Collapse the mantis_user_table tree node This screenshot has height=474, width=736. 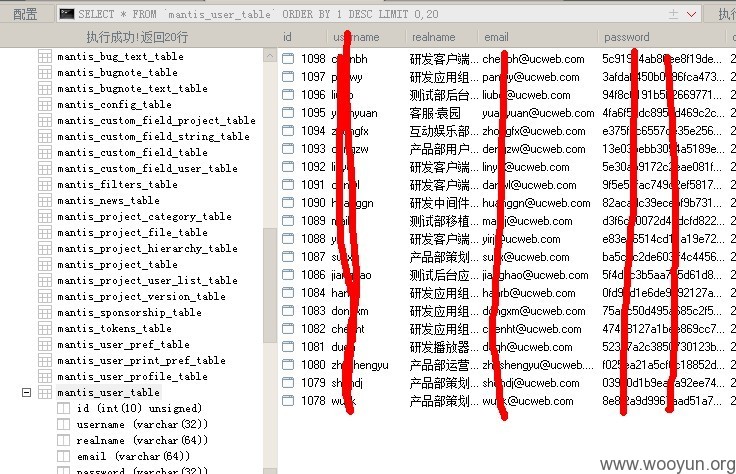(27, 392)
